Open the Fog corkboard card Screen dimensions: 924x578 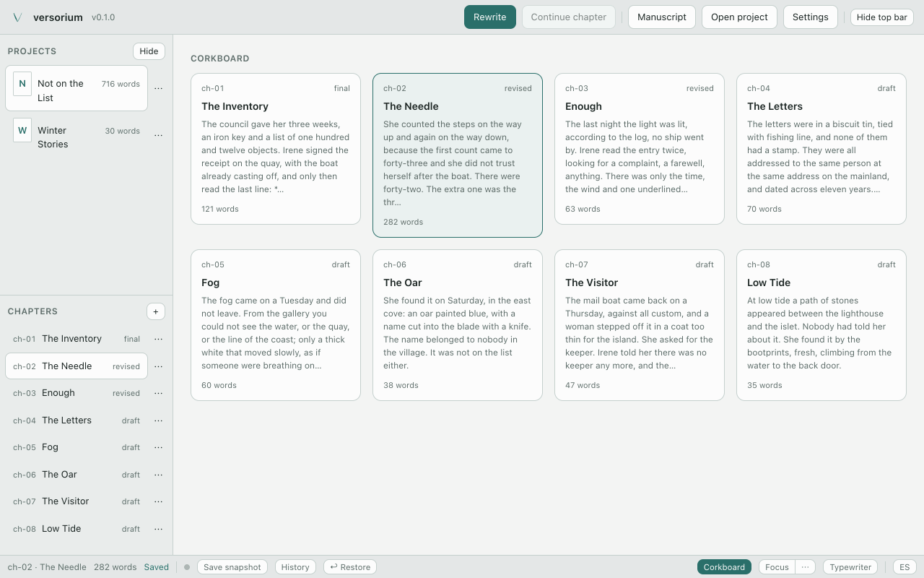276,325
